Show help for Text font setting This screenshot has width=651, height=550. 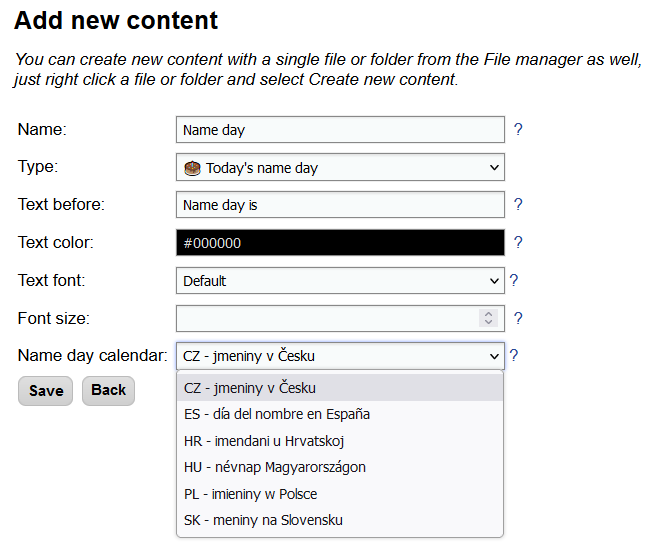(514, 280)
